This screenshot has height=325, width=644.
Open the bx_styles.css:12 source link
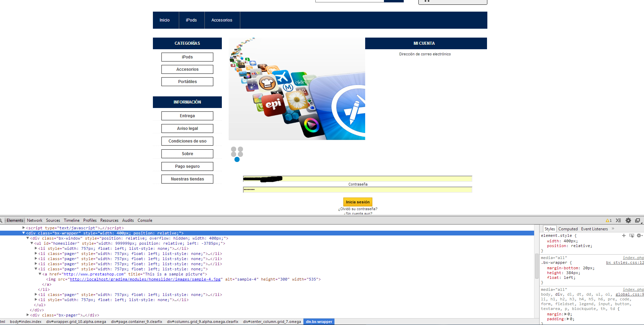pos(625,262)
